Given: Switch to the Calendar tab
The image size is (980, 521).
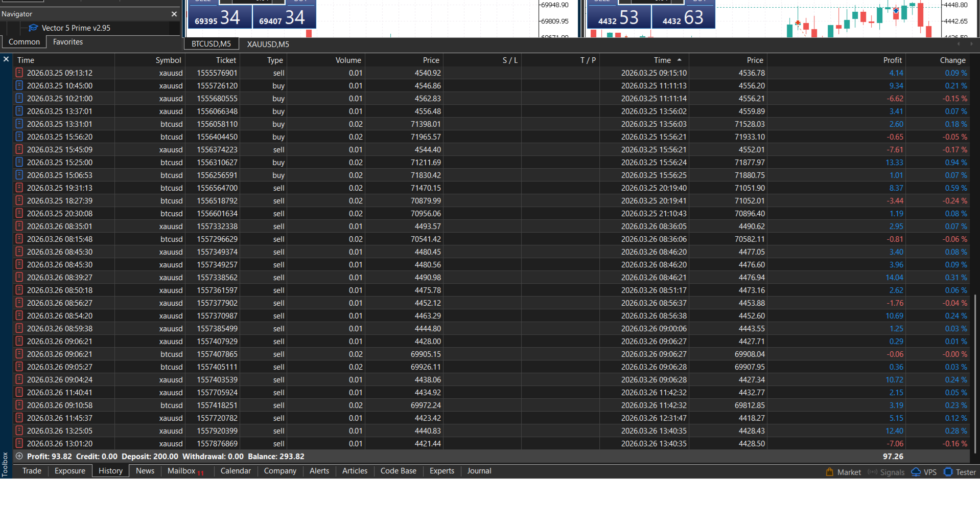Looking at the screenshot, I should pos(236,471).
